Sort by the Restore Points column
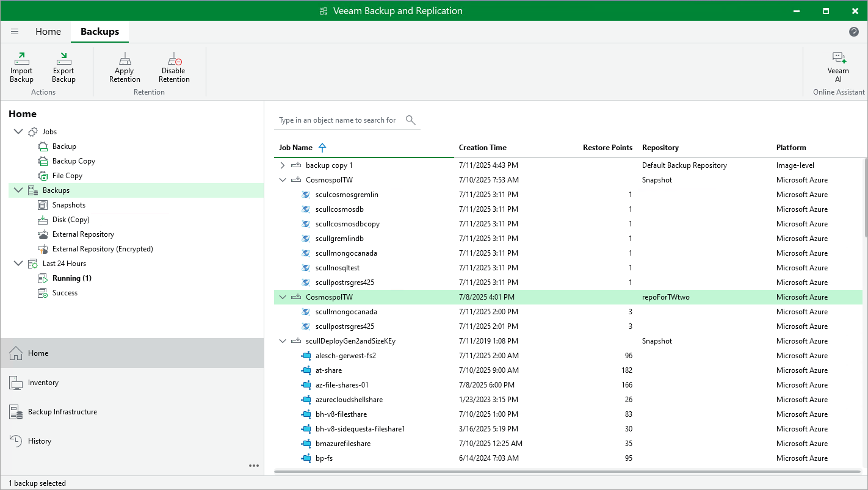 tap(607, 148)
